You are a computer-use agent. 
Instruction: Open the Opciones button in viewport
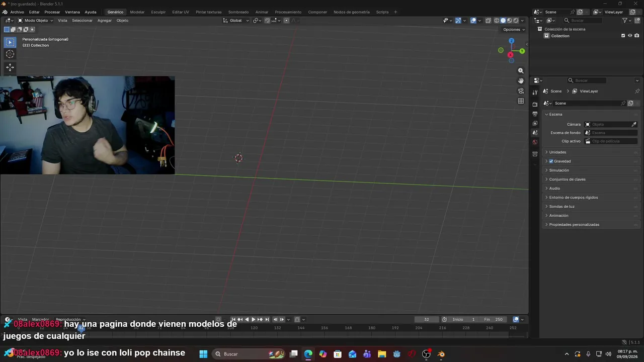pyautogui.click(x=514, y=30)
